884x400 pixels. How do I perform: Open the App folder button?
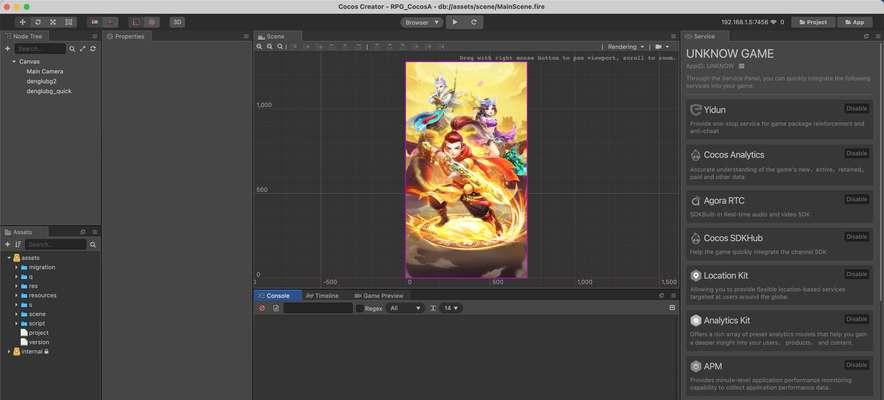click(855, 22)
